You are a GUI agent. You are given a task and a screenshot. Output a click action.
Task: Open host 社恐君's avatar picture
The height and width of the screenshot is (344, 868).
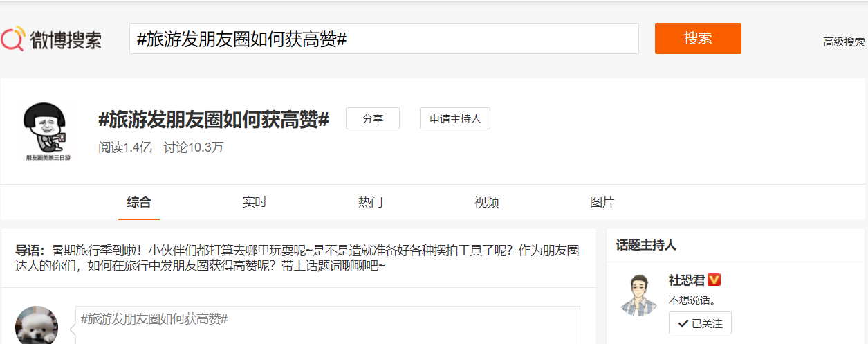(638, 295)
